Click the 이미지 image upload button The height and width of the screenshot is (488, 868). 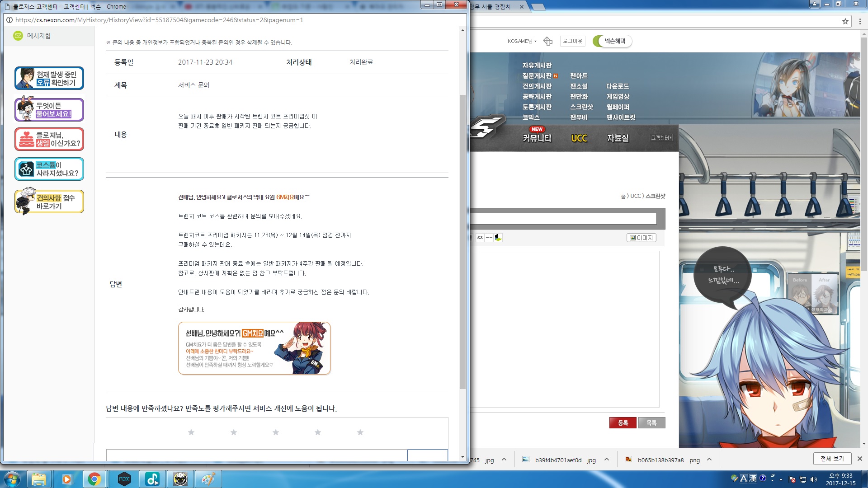click(641, 238)
